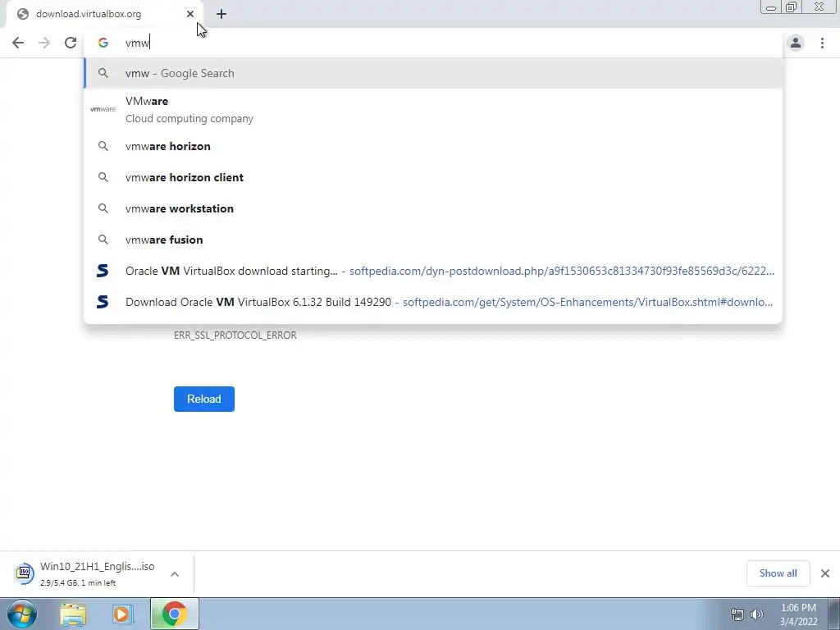The image size is (840, 630).
Task: Click the '2.9/5.4 GB, 1 min left' status
Action: 78,583
